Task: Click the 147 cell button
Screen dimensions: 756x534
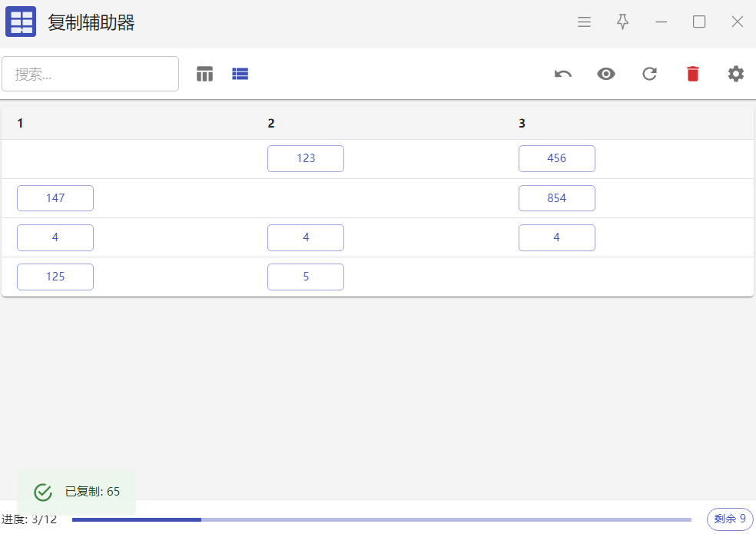Action: pos(55,198)
